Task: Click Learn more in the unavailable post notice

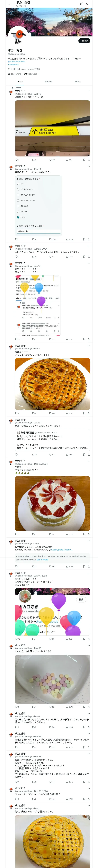Action: click(42, 560)
